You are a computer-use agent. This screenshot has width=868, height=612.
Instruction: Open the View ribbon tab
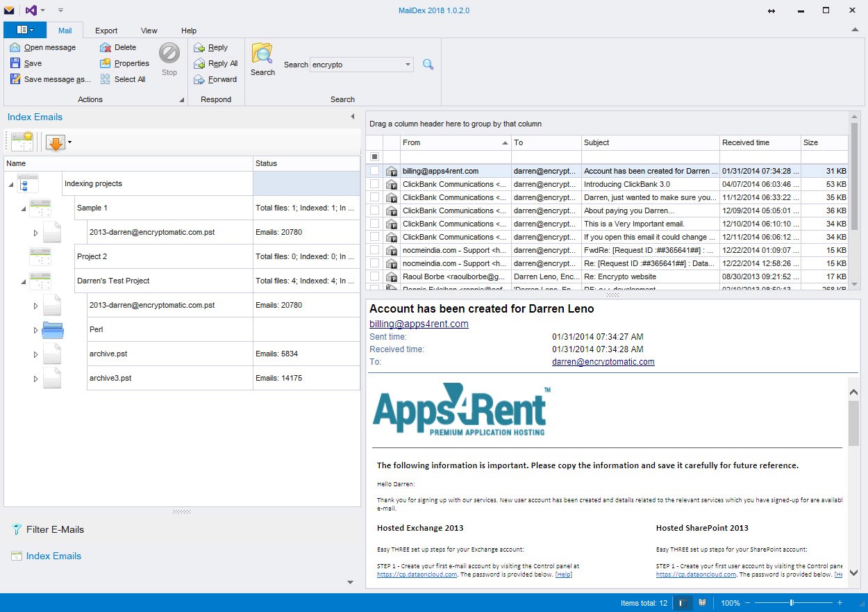pos(149,31)
